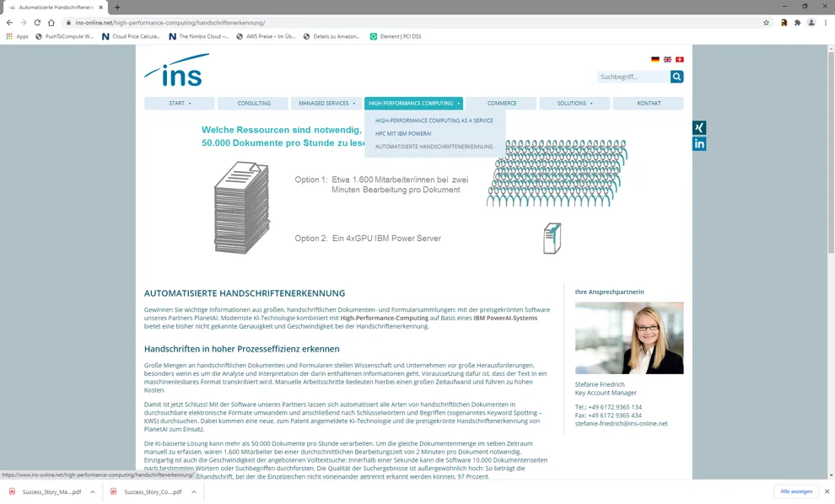The height and width of the screenshot is (504, 835).
Task: Reload the current page
Action: click(37, 23)
